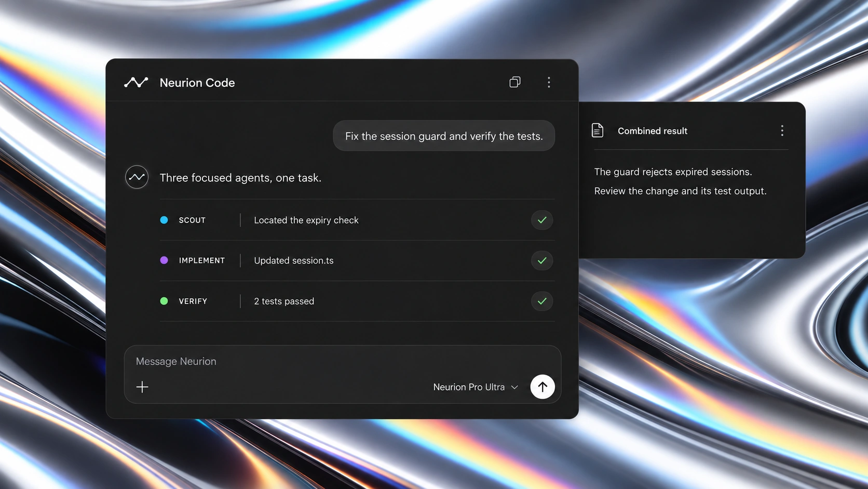Screen dimensions: 868x489
Task: Toggle the Implement step checkmark
Action: pyautogui.click(x=542, y=260)
